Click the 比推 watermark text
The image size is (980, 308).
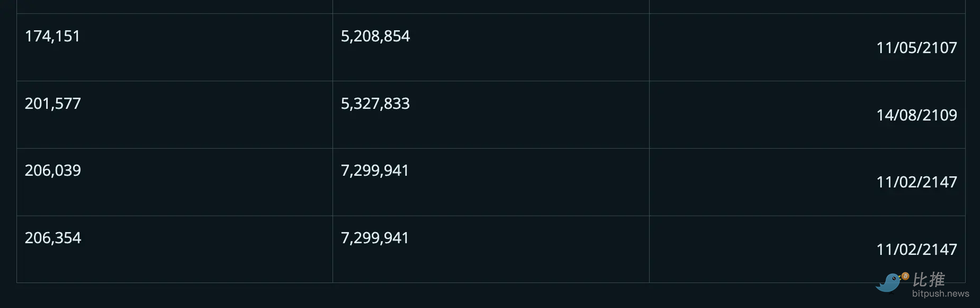(929, 279)
